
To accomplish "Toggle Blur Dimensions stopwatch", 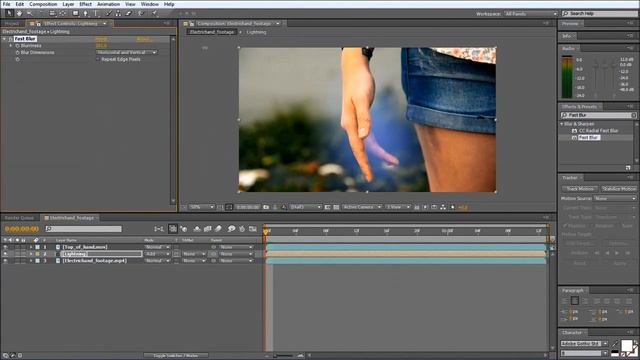I will [17, 52].
